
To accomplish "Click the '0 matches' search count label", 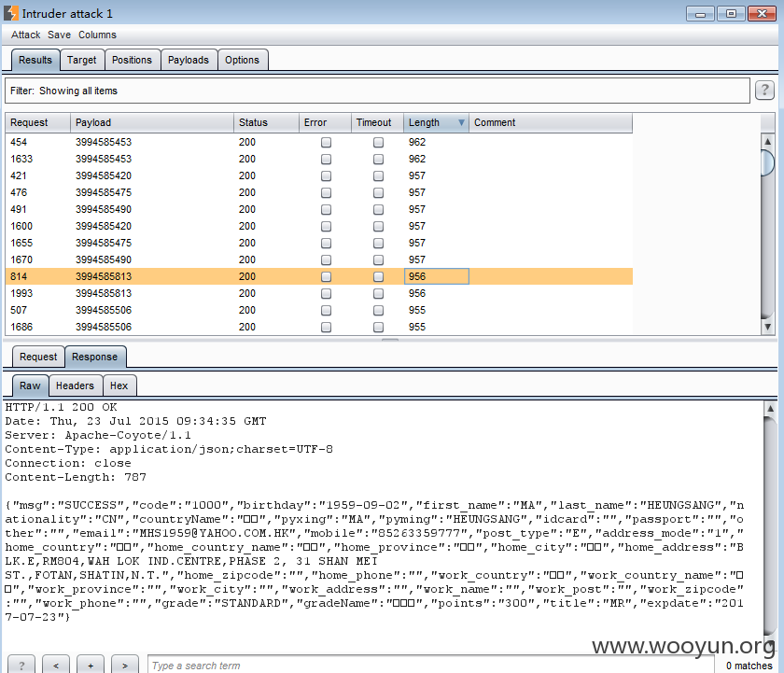I will (x=749, y=666).
